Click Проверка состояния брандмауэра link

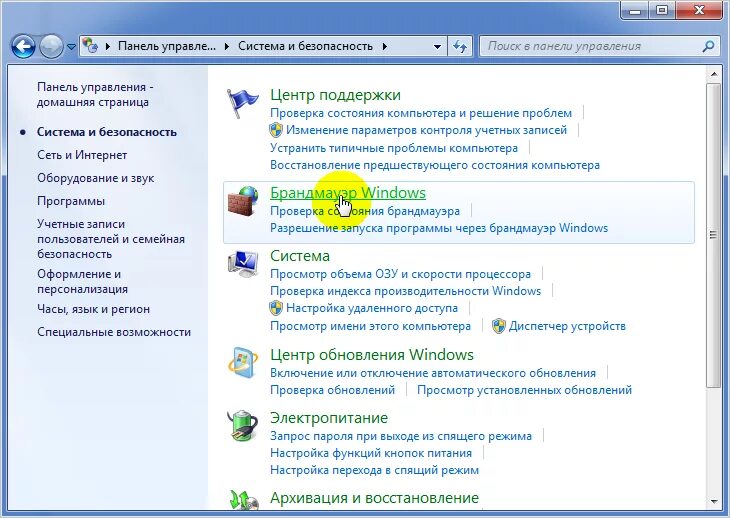click(x=365, y=211)
